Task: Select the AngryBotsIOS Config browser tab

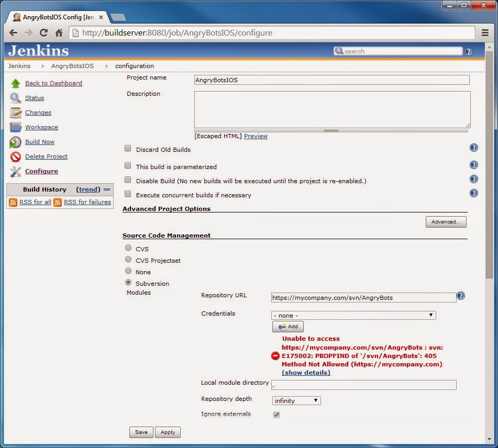Action: pyautogui.click(x=58, y=17)
